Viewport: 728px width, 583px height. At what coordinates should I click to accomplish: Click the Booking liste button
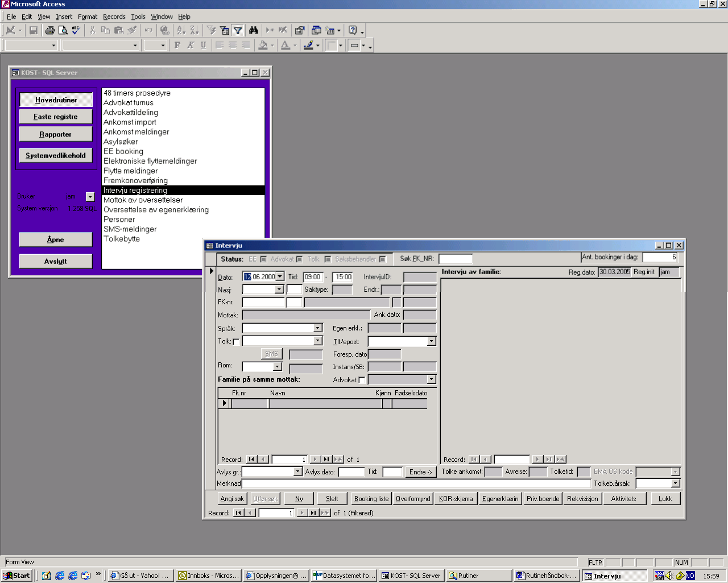coord(371,499)
